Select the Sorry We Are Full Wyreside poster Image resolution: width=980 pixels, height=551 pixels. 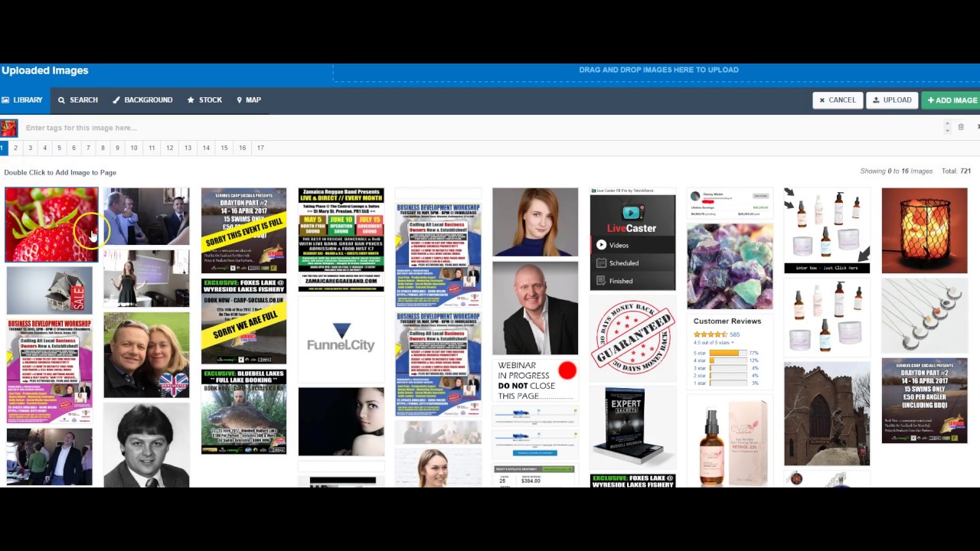click(243, 321)
